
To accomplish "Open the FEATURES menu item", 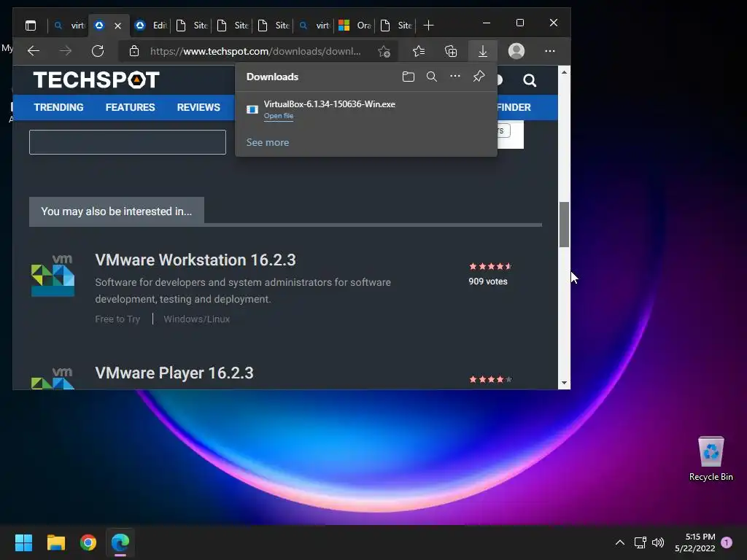I will pyautogui.click(x=130, y=108).
